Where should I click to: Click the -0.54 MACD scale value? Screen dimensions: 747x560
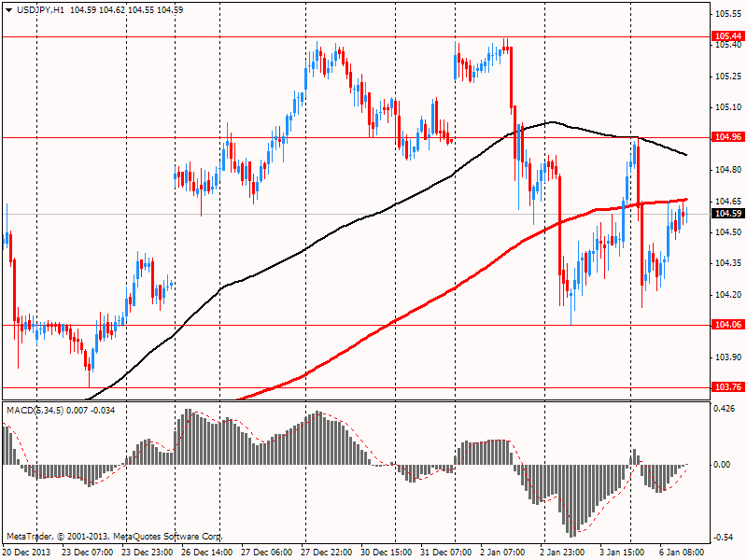(725, 538)
